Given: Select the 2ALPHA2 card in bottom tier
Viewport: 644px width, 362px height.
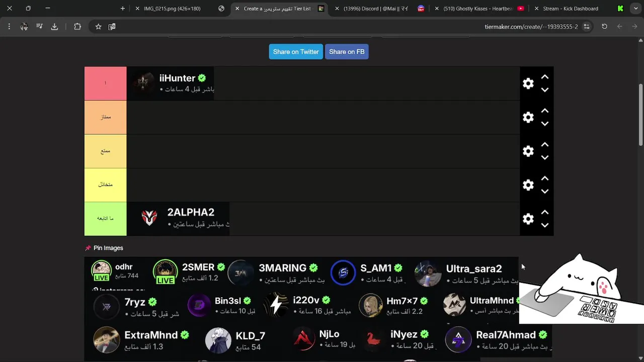Looking at the screenshot, I should pos(178,219).
